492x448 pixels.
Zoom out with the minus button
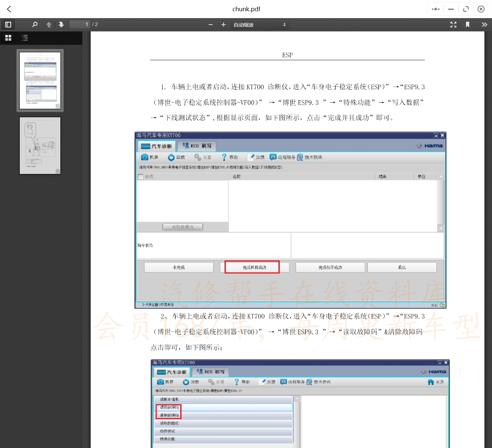[x=210, y=25]
